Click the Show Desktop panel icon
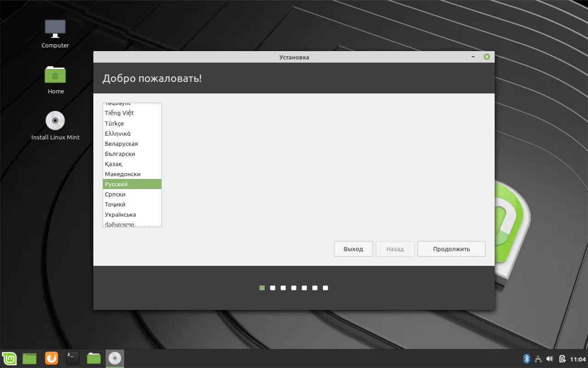This screenshot has width=588, height=368. click(x=29, y=358)
